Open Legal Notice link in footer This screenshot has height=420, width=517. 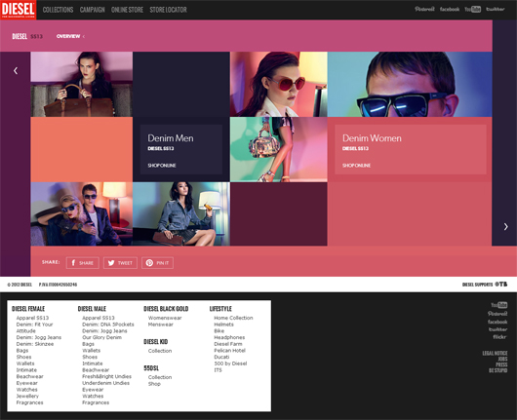pyautogui.click(x=495, y=353)
